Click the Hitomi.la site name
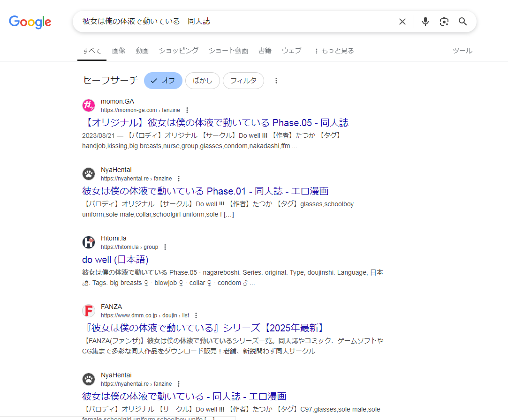Screen dimensions: 508x420 pyautogui.click(x=114, y=238)
